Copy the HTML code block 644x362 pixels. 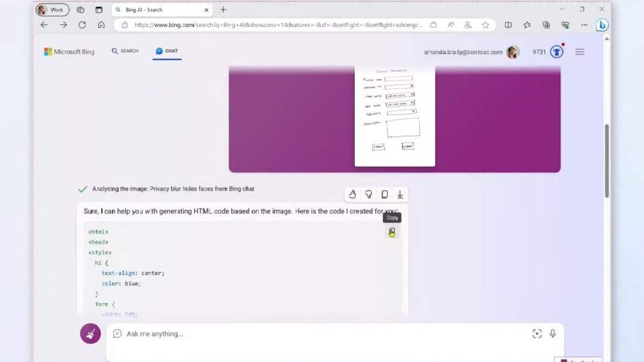[392, 232]
